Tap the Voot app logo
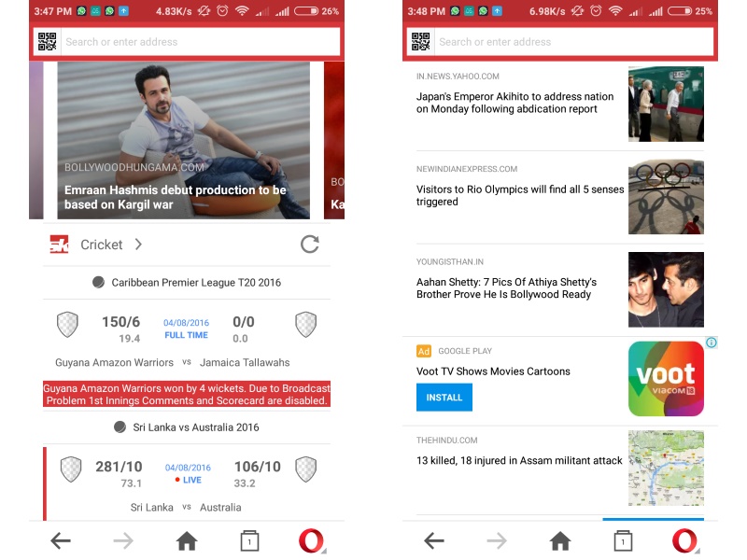Image resolution: width=747 pixels, height=560 pixels. tap(666, 379)
